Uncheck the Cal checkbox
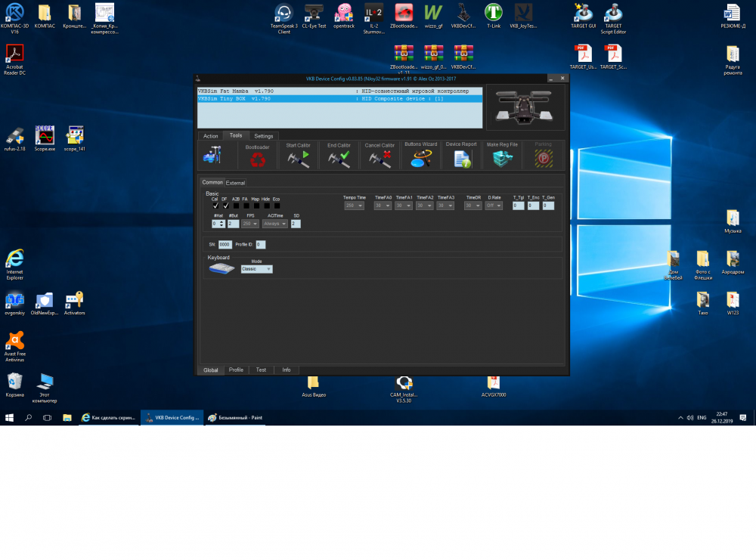Viewport: 756px width, 560px height. point(215,205)
